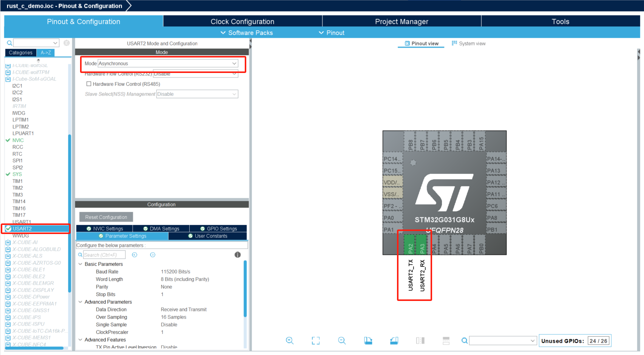Click the X-CUBE-BLE1 download icon
The width and height of the screenshot is (644, 355).
[x=8, y=270]
